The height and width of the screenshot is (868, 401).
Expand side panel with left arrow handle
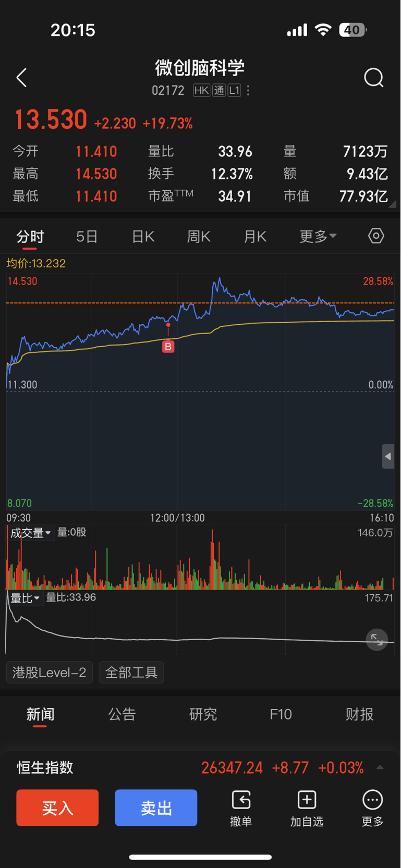coord(388,457)
